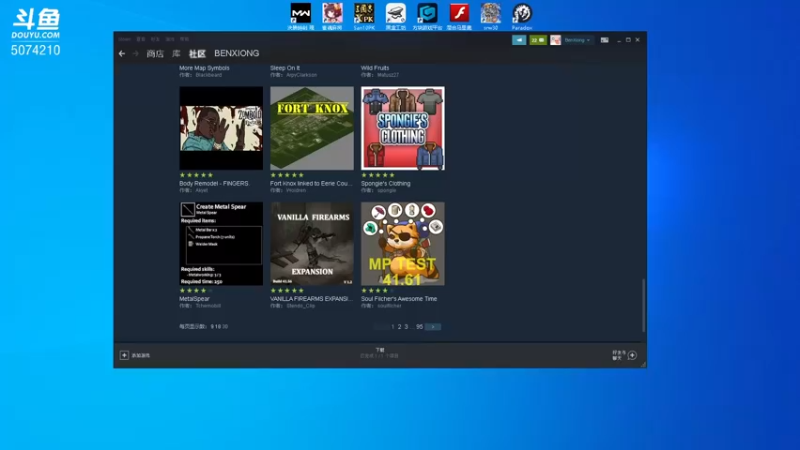Open the BENXIONG profile tab

237,53
